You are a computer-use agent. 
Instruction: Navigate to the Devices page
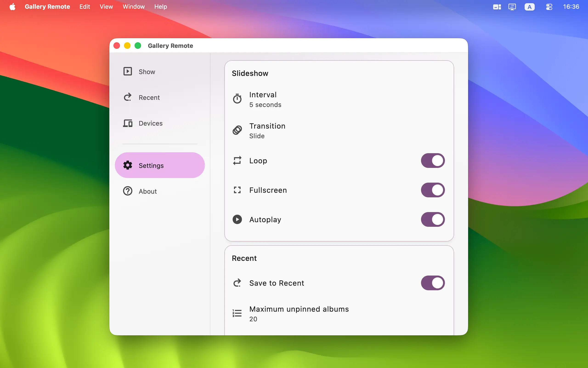click(160, 123)
